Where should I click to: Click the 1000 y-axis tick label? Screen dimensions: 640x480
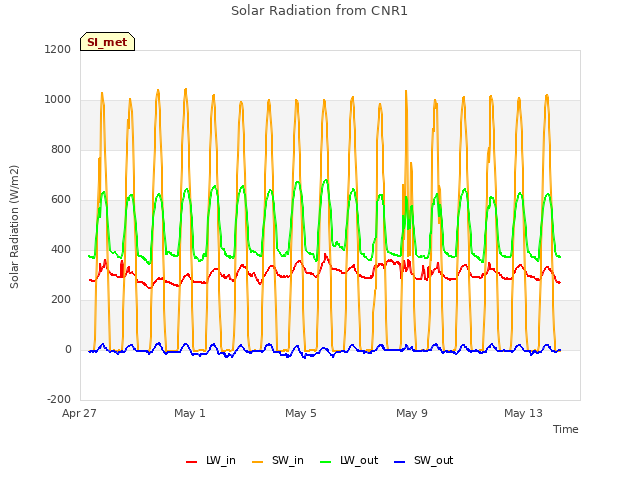(x=58, y=100)
